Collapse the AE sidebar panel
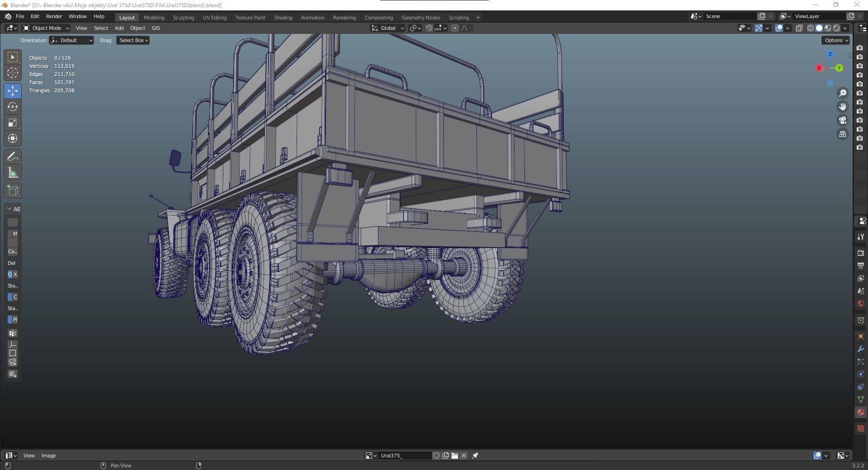The width and height of the screenshot is (868, 470). 9,209
